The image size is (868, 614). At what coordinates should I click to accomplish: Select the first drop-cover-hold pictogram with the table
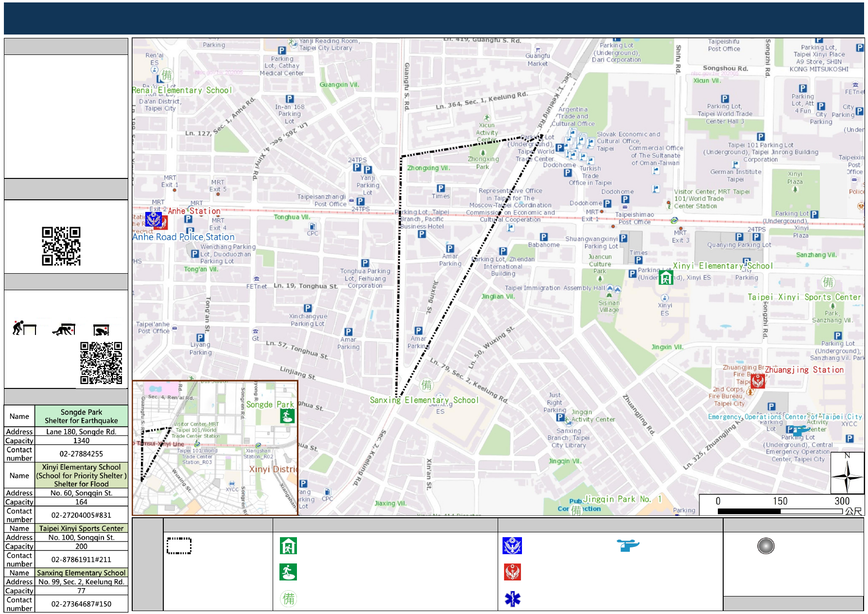(x=24, y=328)
